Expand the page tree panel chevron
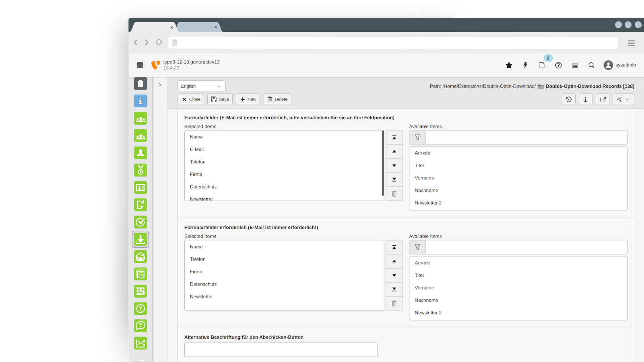This screenshot has height=362, width=644. click(x=160, y=85)
